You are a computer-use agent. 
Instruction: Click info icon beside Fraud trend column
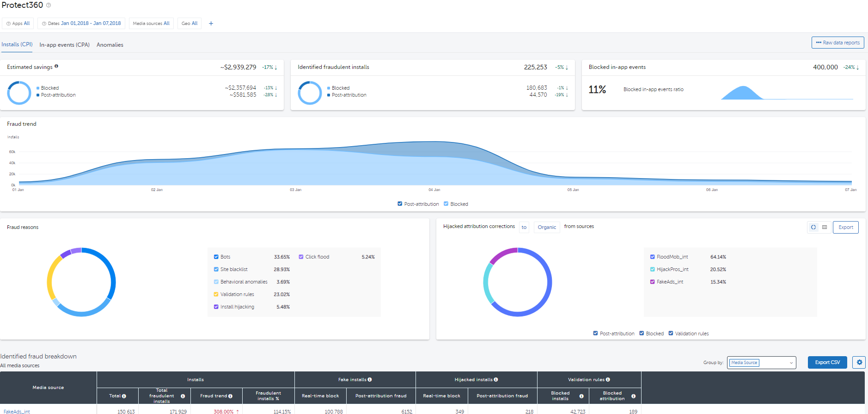tap(230, 396)
